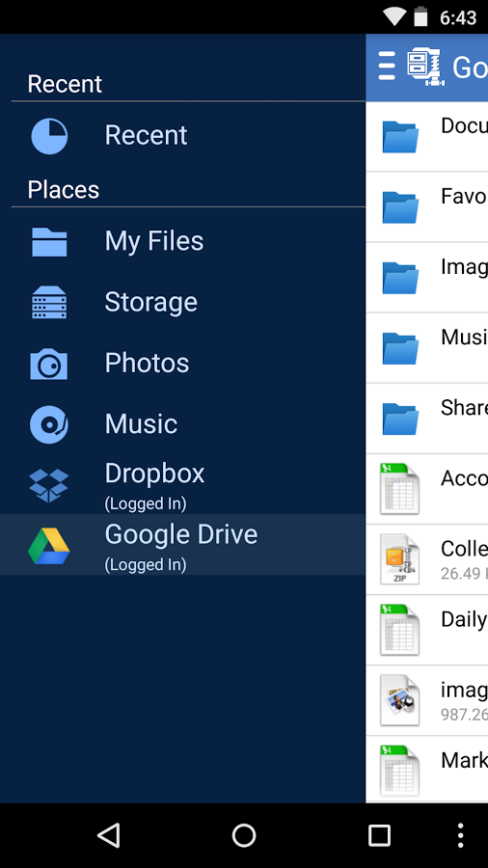The height and width of the screenshot is (868, 488).
Task: Select the Google Drive triangle icon
Action: [x=49, y=547]
